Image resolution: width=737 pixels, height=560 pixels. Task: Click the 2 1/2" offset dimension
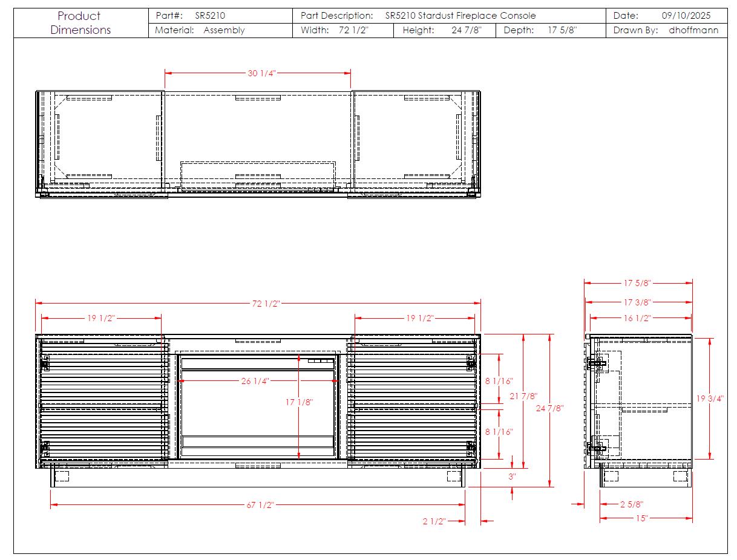pyautogui.click(x=434, y=521)
